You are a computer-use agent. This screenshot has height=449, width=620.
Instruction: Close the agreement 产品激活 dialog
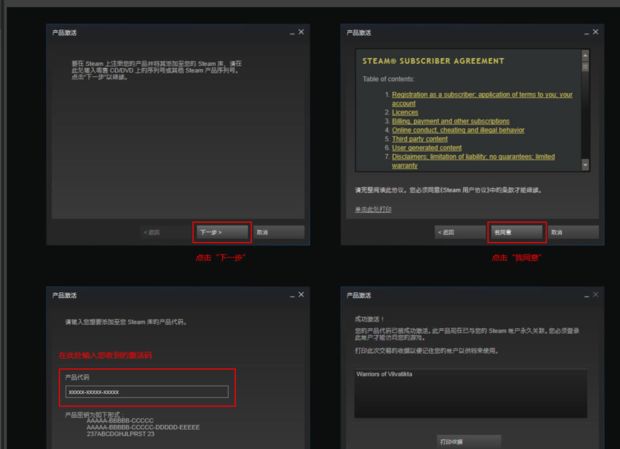click(595, 32)
